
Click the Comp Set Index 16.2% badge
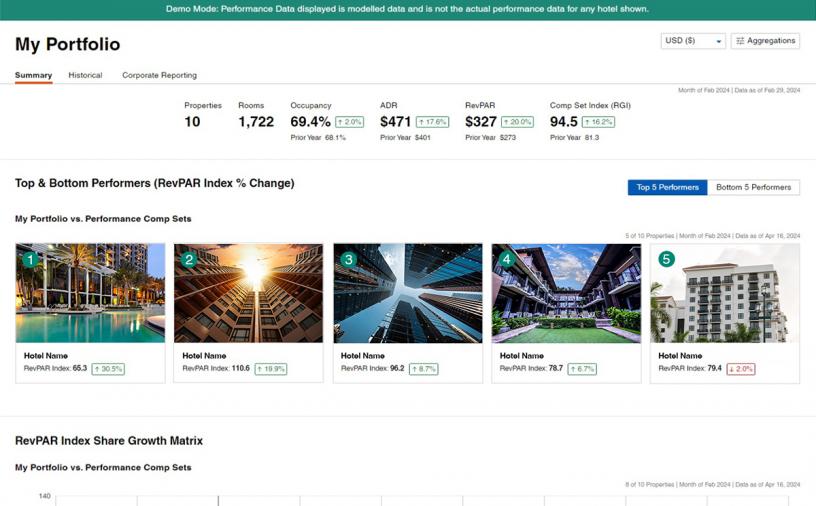(x=598, y=122)
